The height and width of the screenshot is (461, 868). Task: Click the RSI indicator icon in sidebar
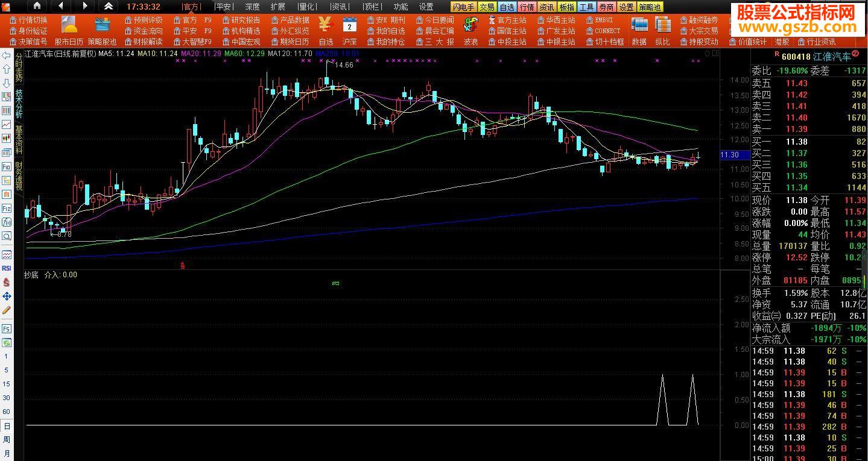coord(7,268)
